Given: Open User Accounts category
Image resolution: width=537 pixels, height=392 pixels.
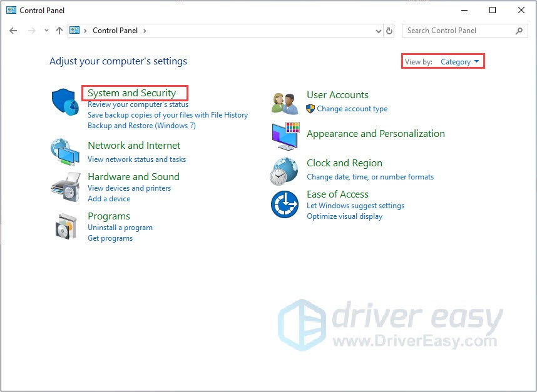Looking at the screenshot, I should pyautogui.click(x=337, y=95).
